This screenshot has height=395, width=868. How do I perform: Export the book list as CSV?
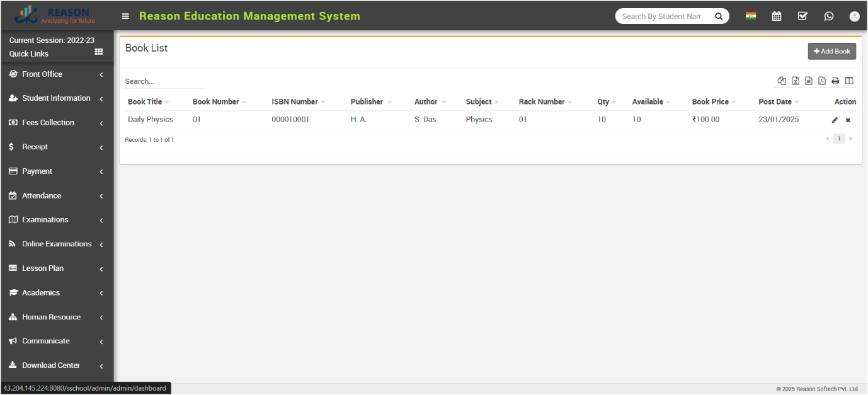809,81
